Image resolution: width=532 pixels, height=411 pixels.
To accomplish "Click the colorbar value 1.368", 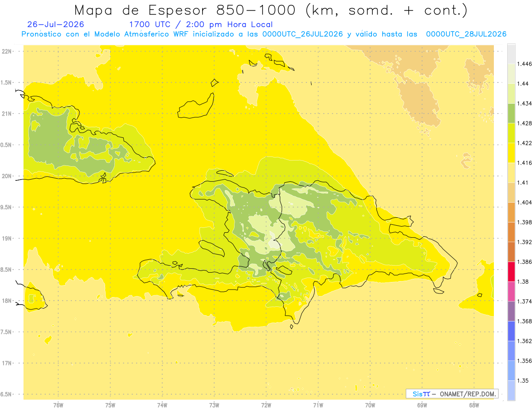I will tap(525, 321).
